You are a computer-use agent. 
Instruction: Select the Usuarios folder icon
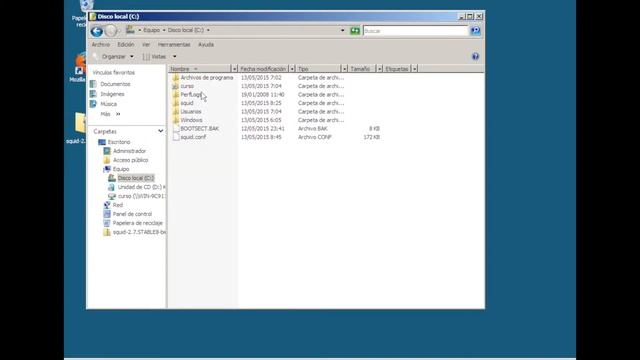pyautogui.click(x=176, y=111)
